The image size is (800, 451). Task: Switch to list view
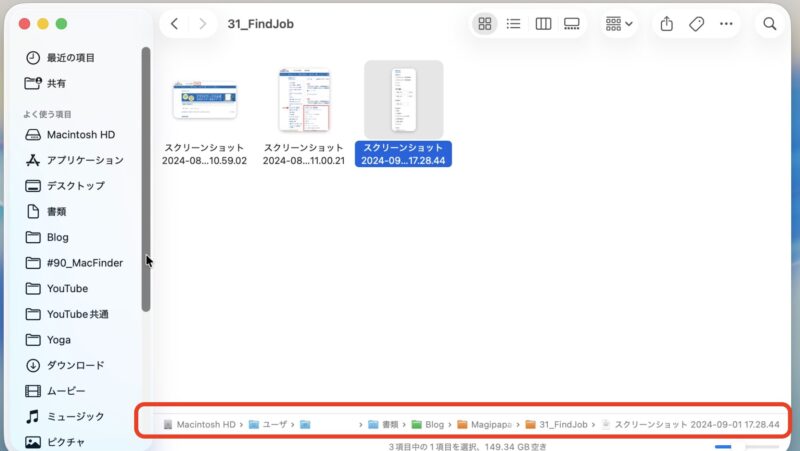pyautogui.click(x=513, y=24)
